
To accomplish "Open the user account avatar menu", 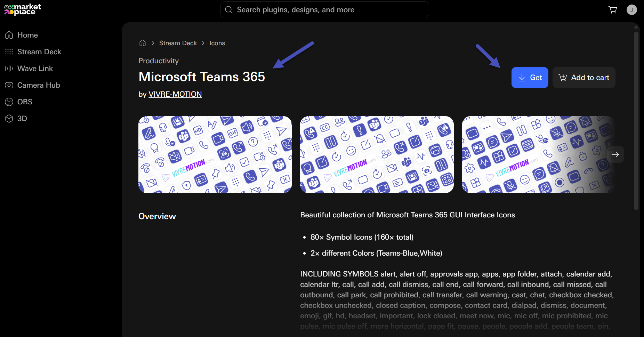I will pos(632,9).
